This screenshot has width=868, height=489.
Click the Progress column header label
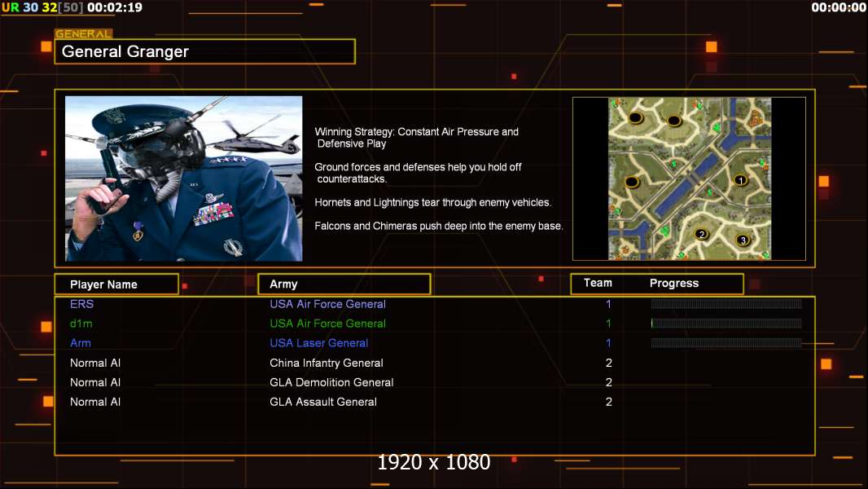click(674, 283)
